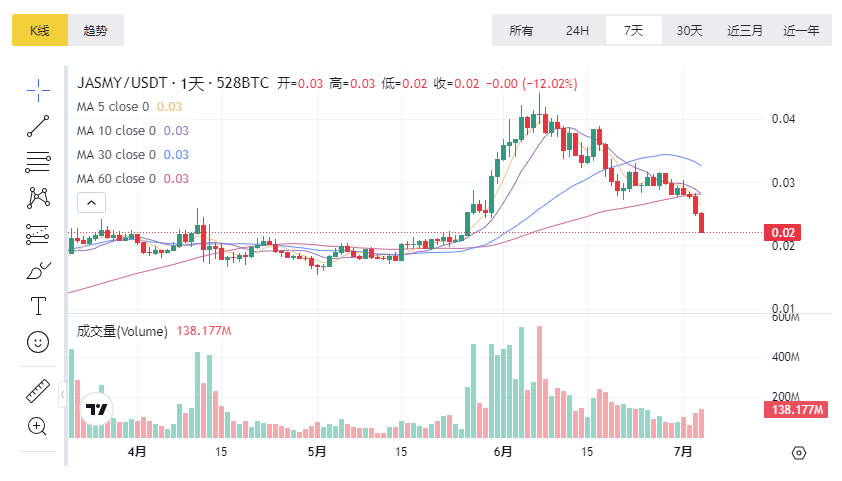Switch to the 趋势 tab

pos(96,30)
